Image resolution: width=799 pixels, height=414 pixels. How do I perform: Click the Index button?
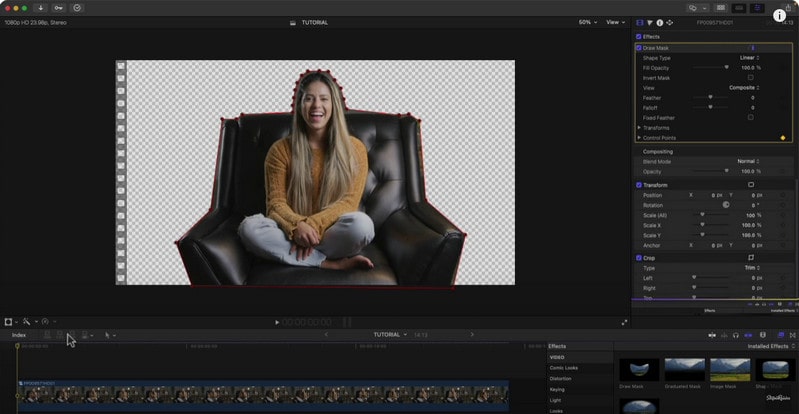coord(19,335)
